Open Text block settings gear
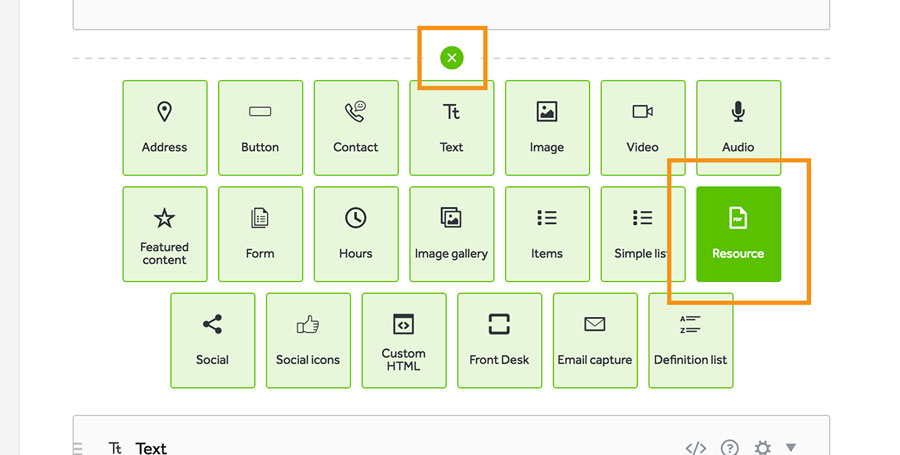900x455 pixels. tap(763, 448)
